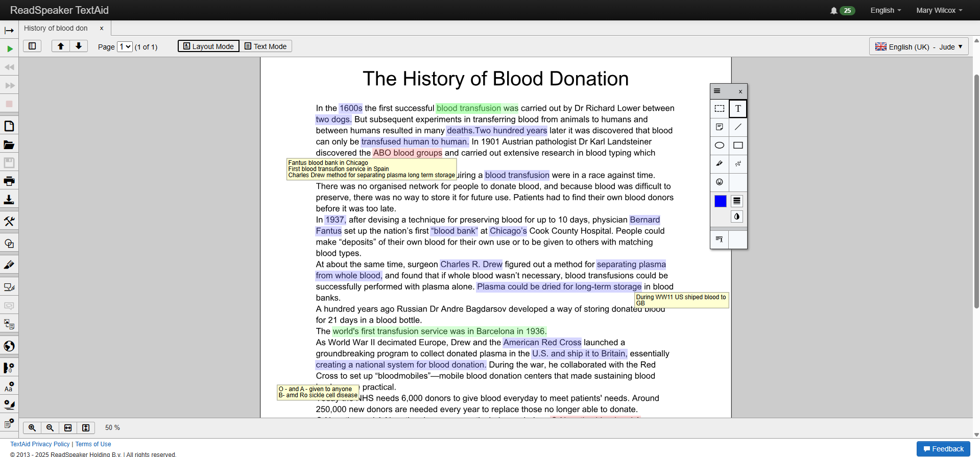Switch to Text Mode view
980x457 pixels.
266,46
